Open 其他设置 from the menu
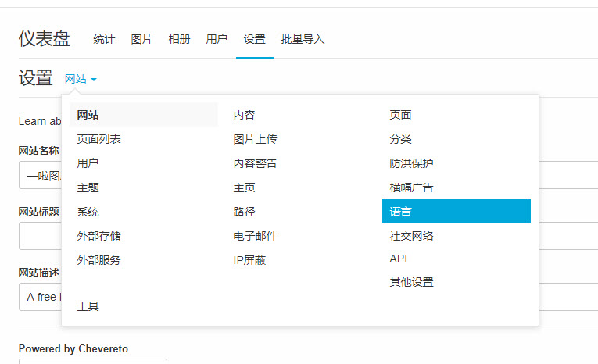This screenshot has height=364, width=598. point(411,282)
